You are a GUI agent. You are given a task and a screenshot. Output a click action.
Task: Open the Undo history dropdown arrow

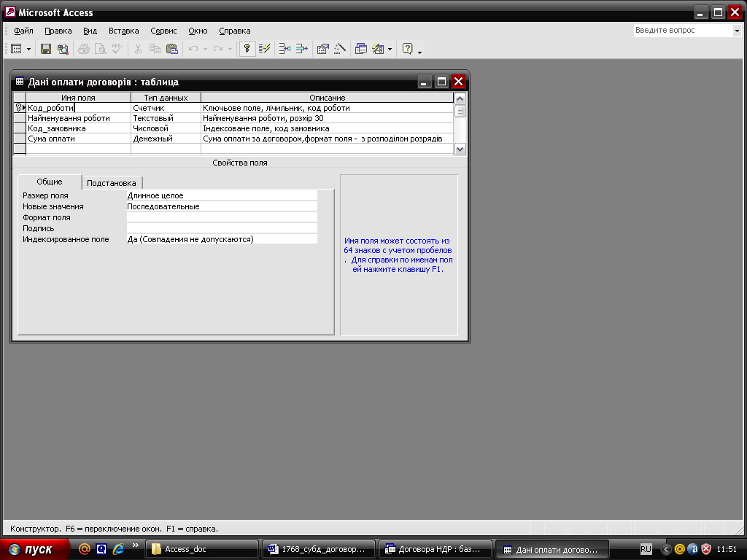click(x=205, y=49)
